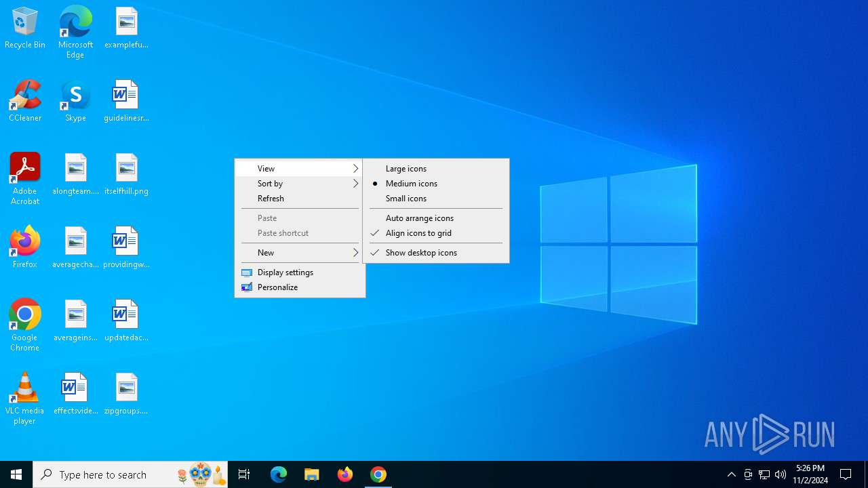Open the Windows Start menu
868x488 pixels.
[x=16, y=474]
